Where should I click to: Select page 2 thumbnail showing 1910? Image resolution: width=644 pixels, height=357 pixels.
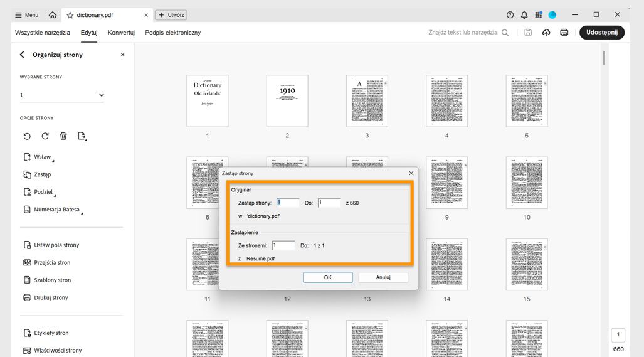point(287,100)
